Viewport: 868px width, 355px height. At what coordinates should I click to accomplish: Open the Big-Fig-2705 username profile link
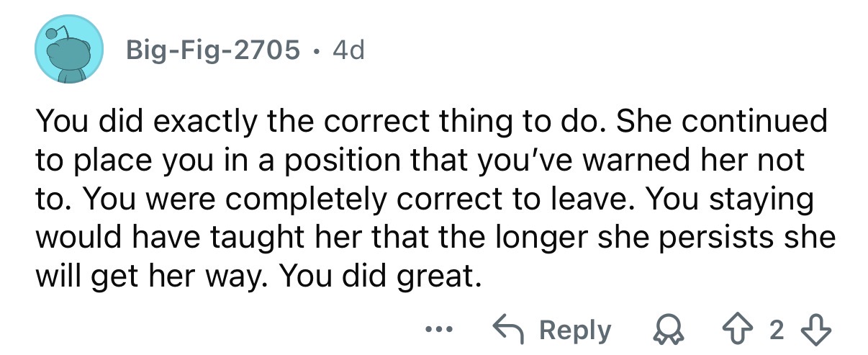point(212,50)
